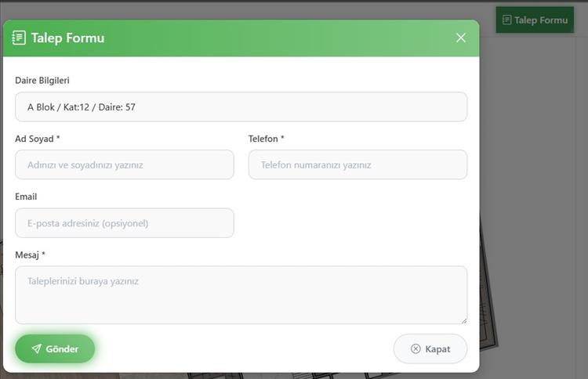Screen dimensions: 588x379
Task: Click the Daire Bilgileri field showing A Blok
Action: pos(241,106)
